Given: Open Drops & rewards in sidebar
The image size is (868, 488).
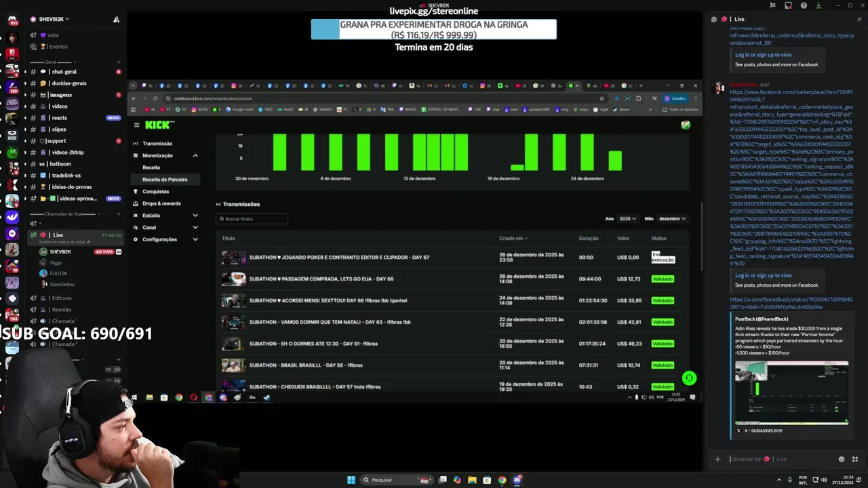Looking at the screenshot, I should [x=161, y=203].
